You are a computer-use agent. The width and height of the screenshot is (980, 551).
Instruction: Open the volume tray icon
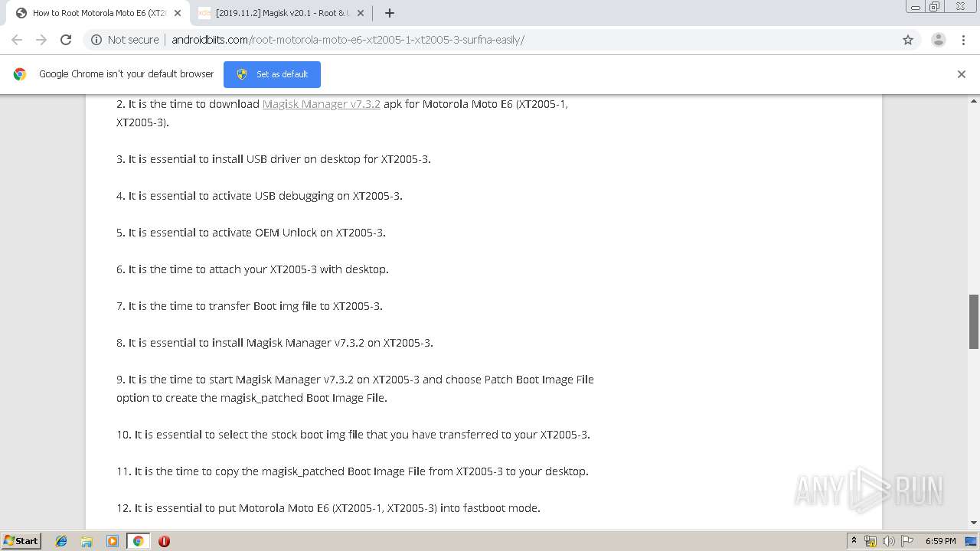coord(888,541)
